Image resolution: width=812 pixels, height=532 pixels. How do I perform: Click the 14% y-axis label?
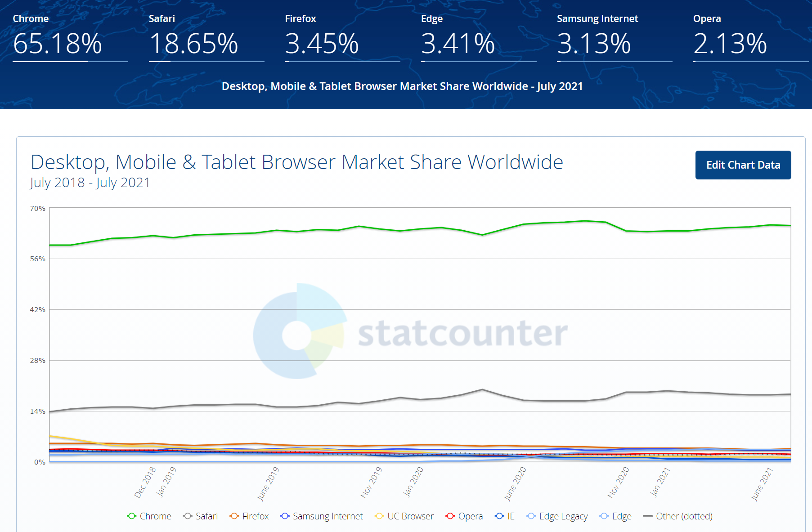[38, 411]
